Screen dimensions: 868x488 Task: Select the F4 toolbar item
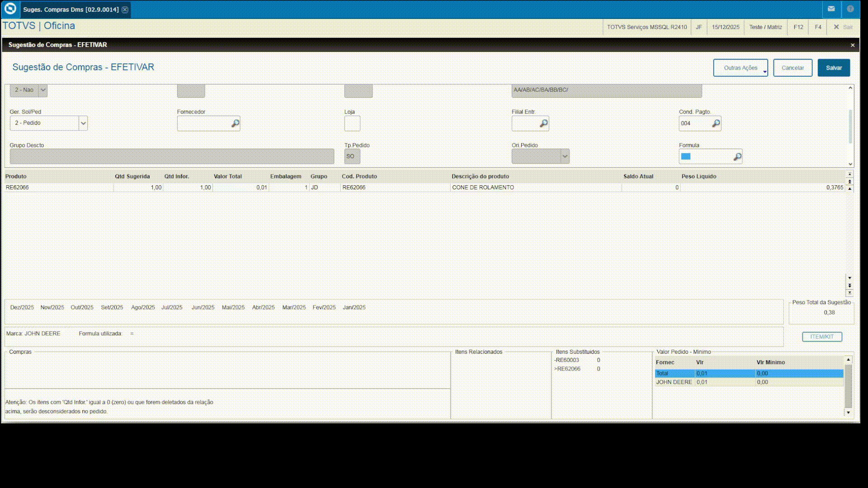(x=817, y=27)
